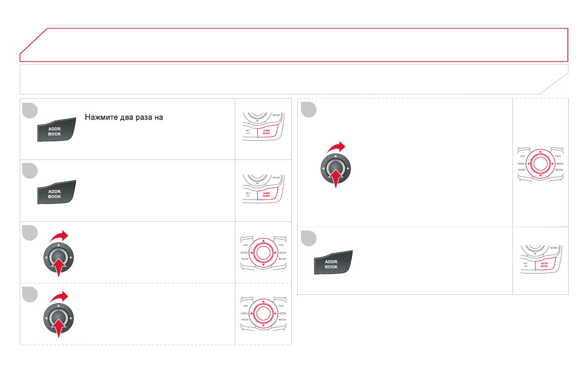Click the SET UP key in the second-step diagram

point(248,195)
